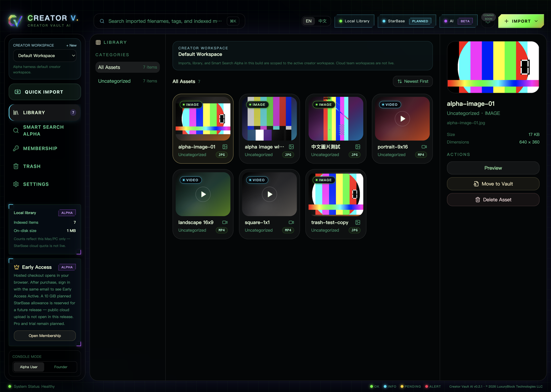Image resolution: width=551 pixels, height=392 pixels.
Task: Click the video camera icon on square-1x1 card
Action: point(291,223)
